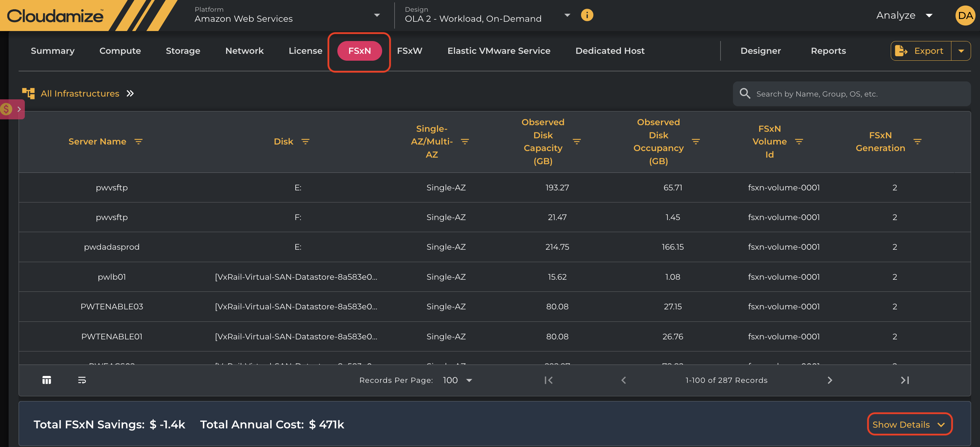Open Export options arrow

961,51
